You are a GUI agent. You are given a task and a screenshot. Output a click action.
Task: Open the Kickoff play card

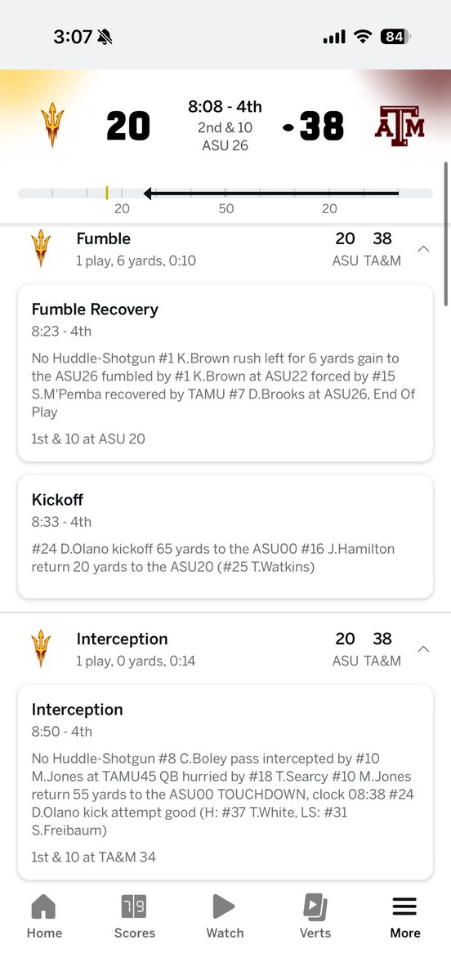click(x=225, y=536)
